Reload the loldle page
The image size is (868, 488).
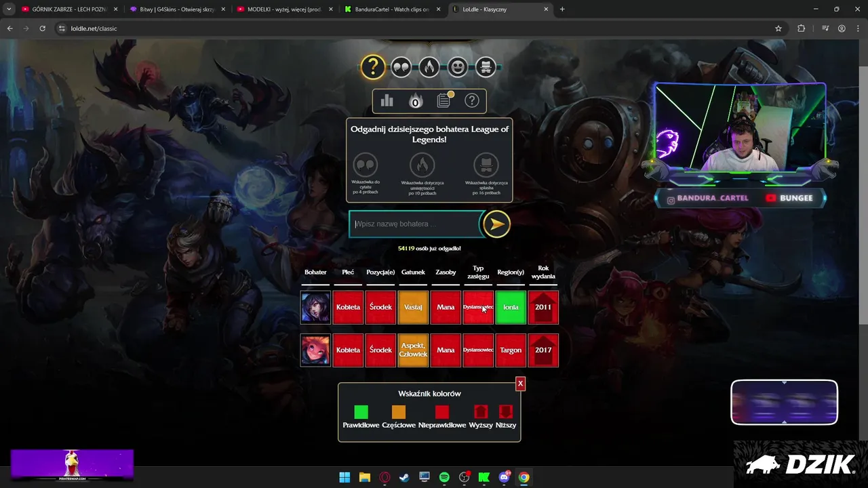[x=42, y=28]
